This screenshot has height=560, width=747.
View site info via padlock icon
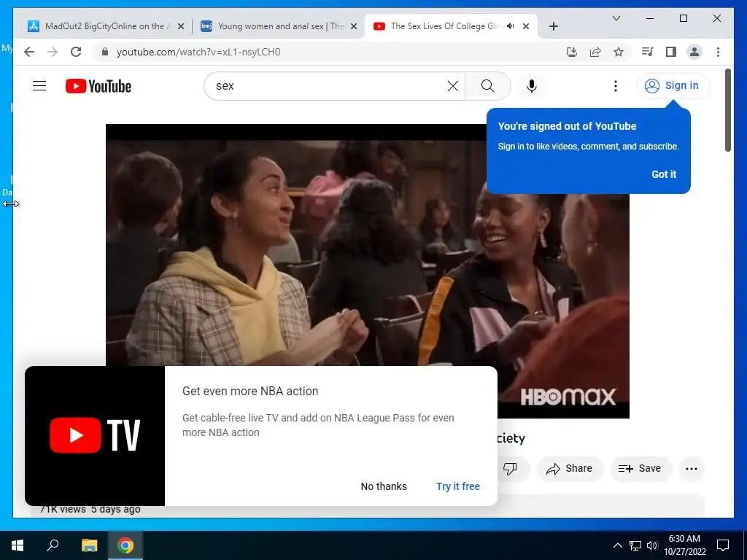[105, 52]
